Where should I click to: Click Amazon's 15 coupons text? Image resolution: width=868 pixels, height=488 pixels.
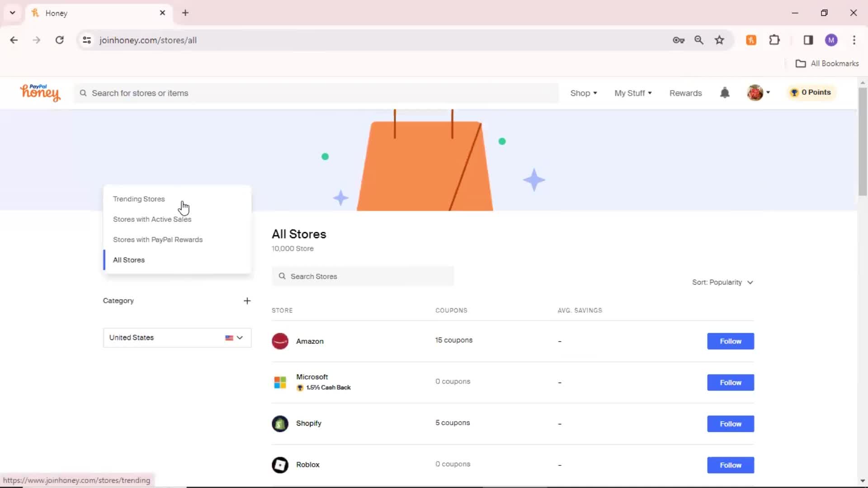point(453,340)
